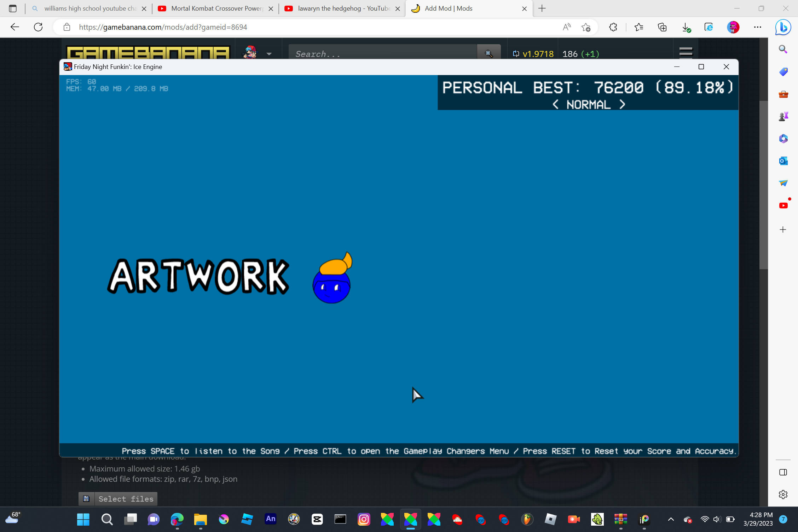
Task: Open Outlook from the Edge sidebar
Action: [783, 161]
